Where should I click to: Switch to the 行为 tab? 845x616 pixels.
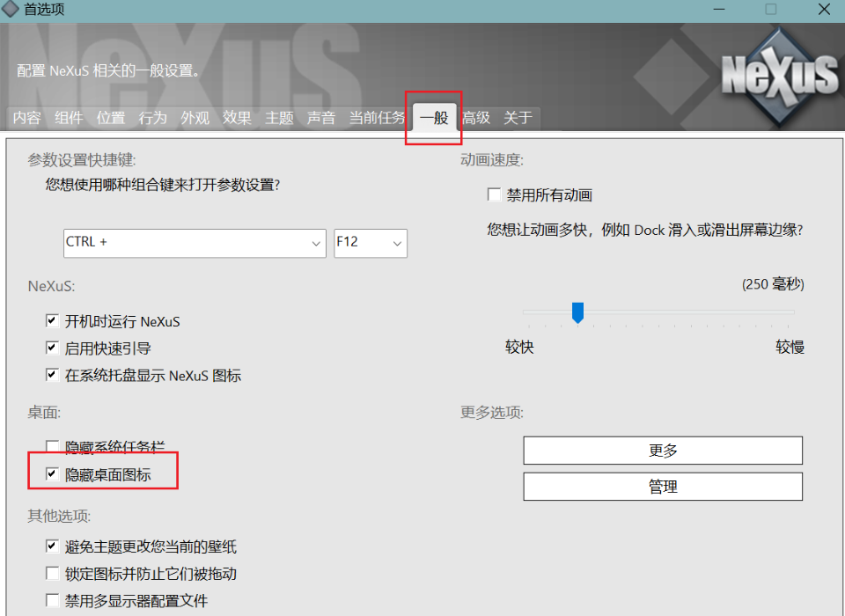tap(152, 117)
